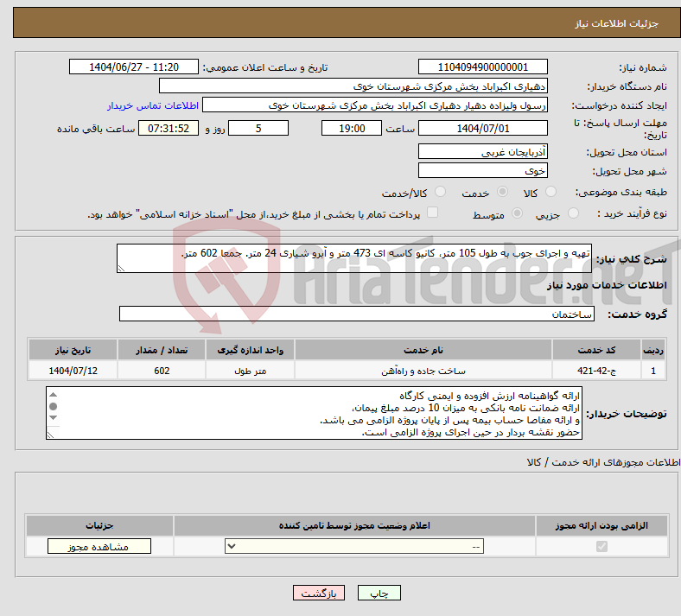The height and width of the screenshot is (616, 681).
Task: Click the buyer notes scrollbar thumb
Action: pyautogui.click(x=54, y=406)
